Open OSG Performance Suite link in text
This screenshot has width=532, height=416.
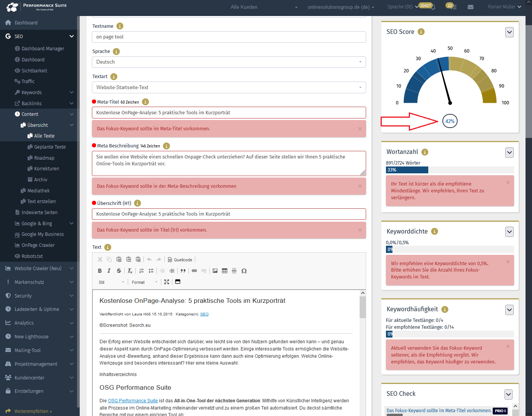coord(133,401)
